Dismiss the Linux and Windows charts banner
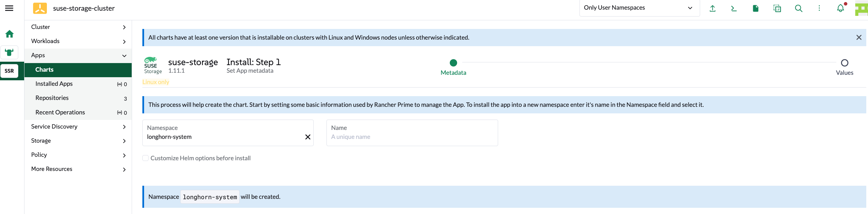This screenshot has width=868, height=214. (x=859, y=38)
